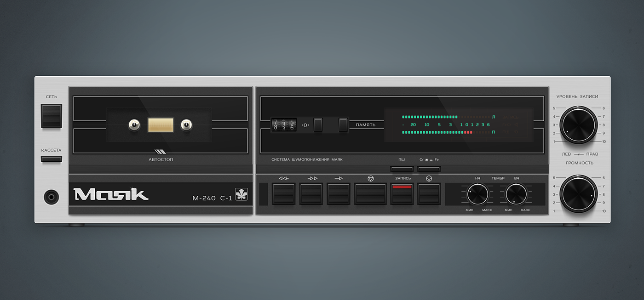This screenshot has width=644, height=300.
Task: Eject the tape with КАССЕТА button
Action: [51, 159]
